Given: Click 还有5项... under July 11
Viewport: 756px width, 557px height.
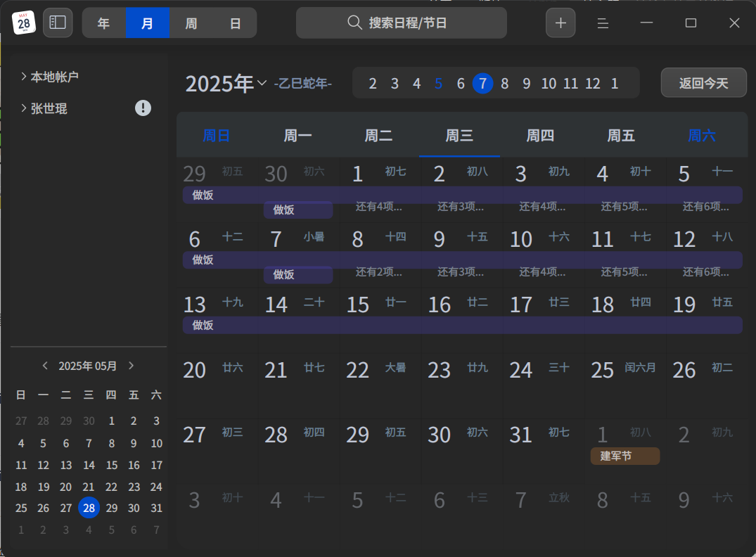Looking at the screenshot, I should point(624,272).
